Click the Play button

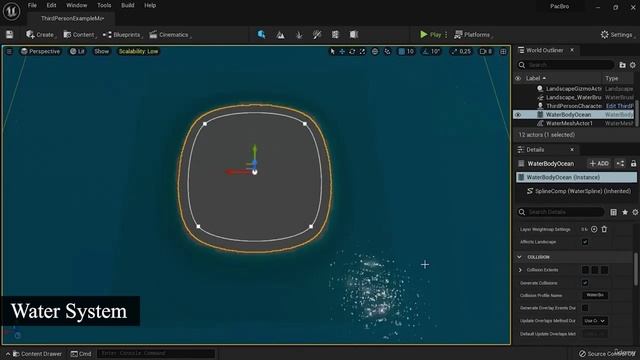[x=431, y=35]
